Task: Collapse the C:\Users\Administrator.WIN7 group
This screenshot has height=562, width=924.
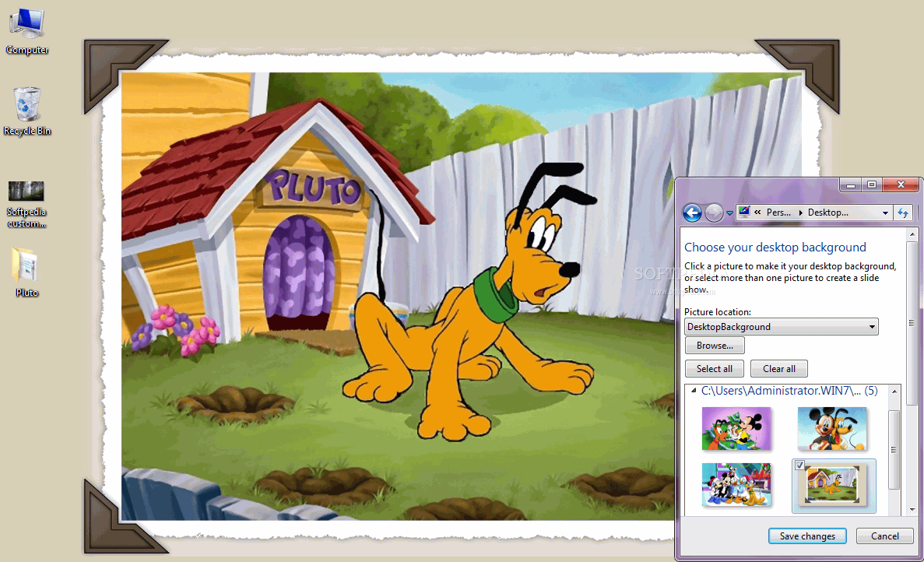Action: 694,391
